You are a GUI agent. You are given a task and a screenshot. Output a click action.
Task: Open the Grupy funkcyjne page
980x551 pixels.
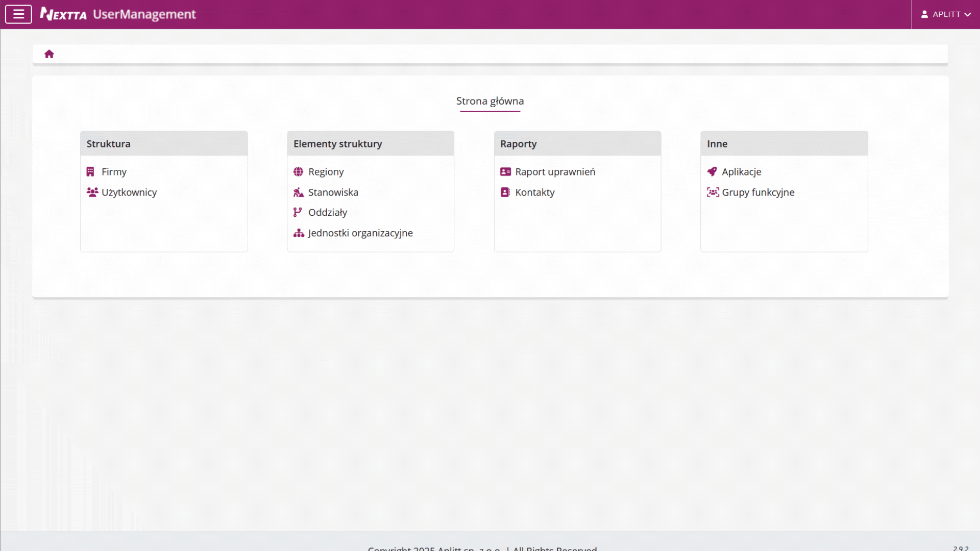coord(758,192)
